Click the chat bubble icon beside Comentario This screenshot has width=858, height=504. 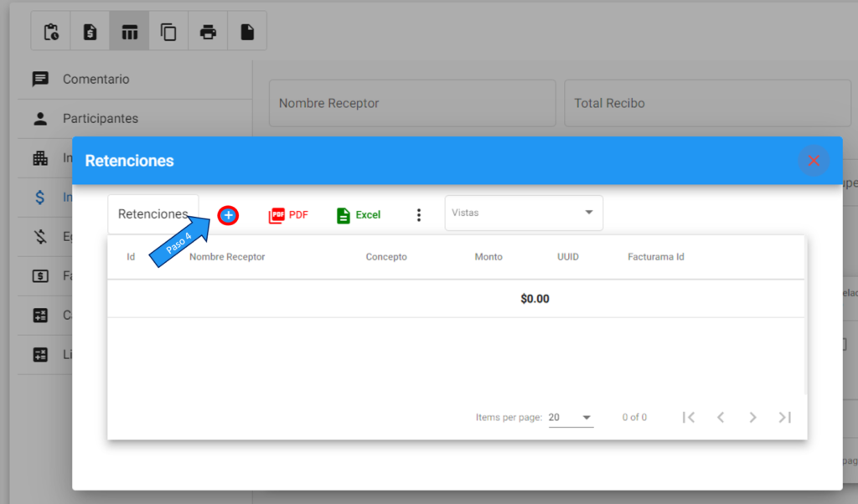(40, 80)
